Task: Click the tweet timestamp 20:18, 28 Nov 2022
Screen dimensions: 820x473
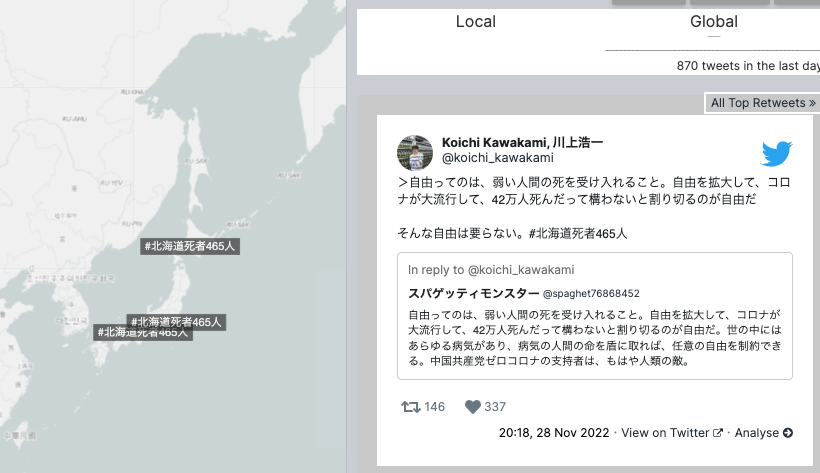Action: [554, 433]
